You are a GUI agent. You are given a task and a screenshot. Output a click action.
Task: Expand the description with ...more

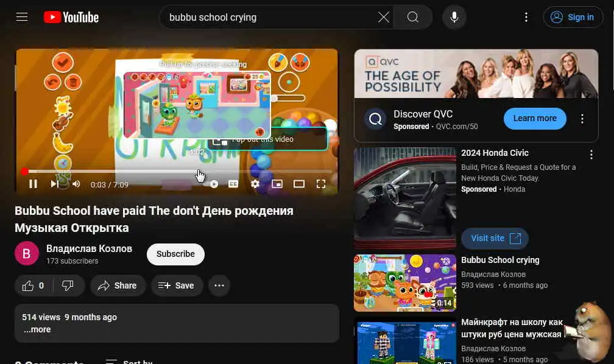click(37, 329)
